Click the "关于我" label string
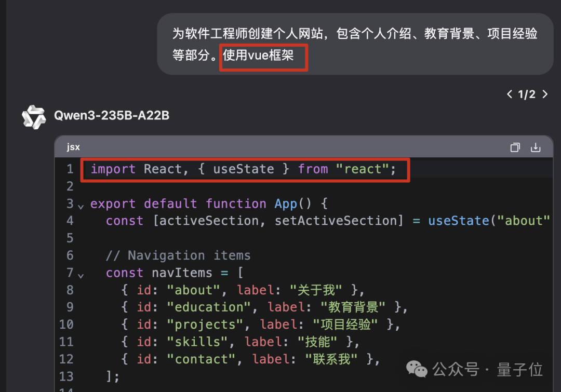This screenshot has height=392, width=561. pyautogui.click(x=316, y=290)
